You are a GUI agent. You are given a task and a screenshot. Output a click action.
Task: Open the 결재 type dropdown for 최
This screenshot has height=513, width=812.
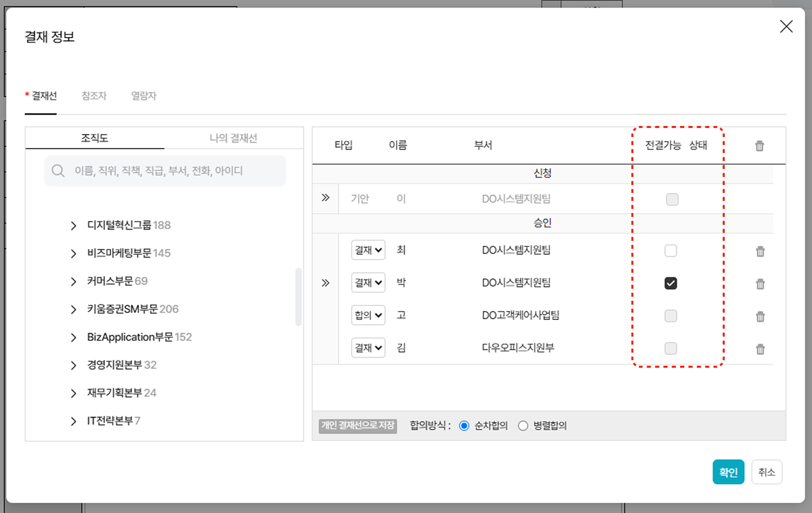coord(368,250)
